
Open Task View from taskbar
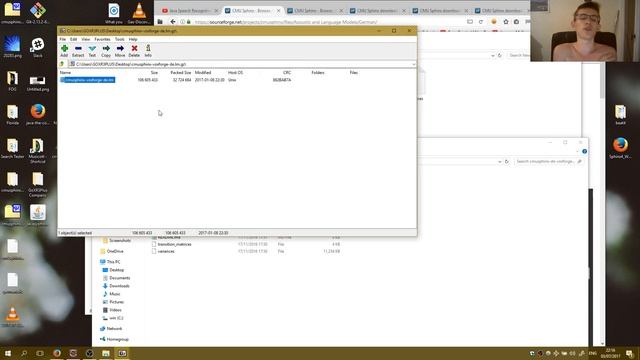[40, 353]
